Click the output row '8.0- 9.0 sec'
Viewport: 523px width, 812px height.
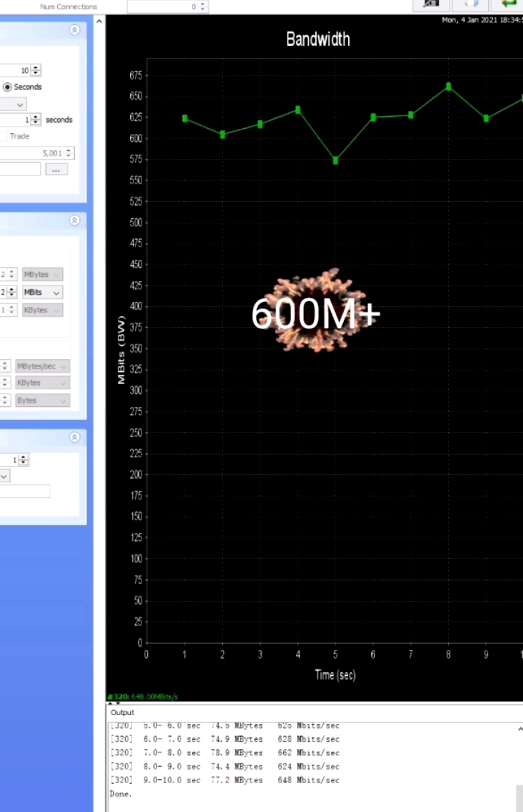pos(224,766)
